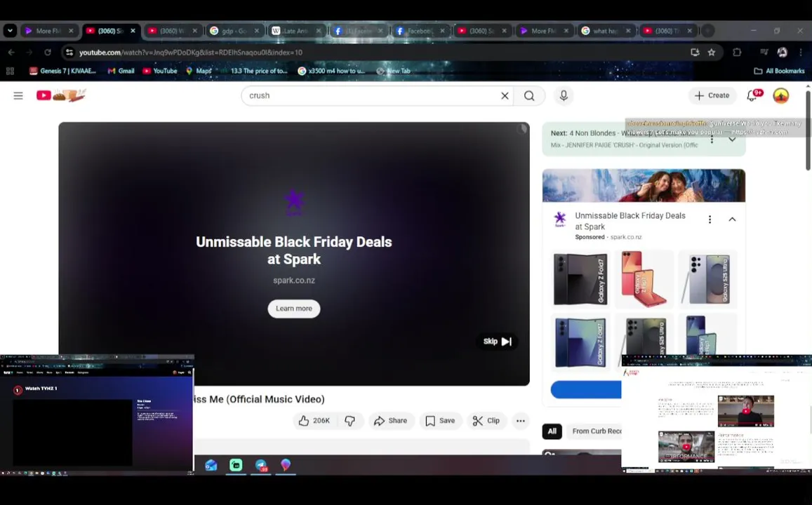Switch to the 'what hap' Google tab
The width and height of the screenshot is (812, 505).
click(x=604, y=31)
